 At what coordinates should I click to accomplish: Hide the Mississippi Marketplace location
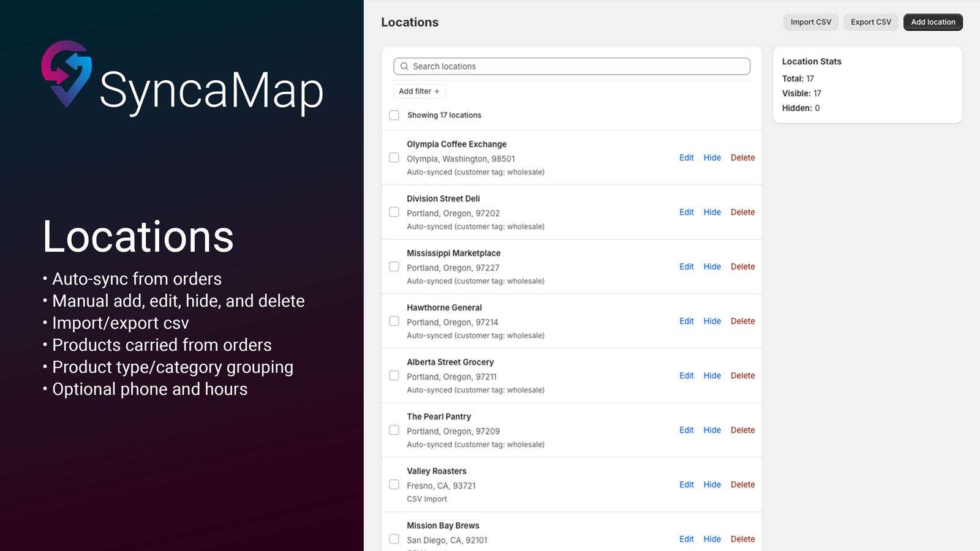click(x=712, y=266)
